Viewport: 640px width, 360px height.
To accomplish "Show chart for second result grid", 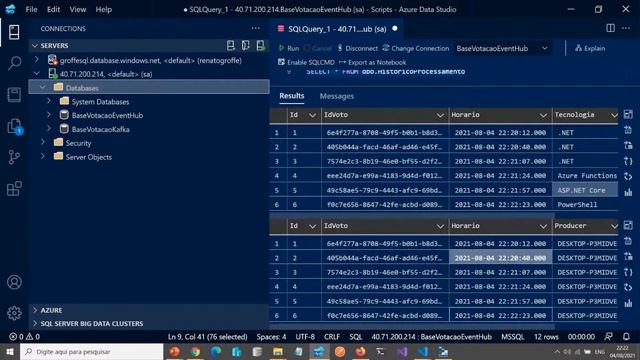I will tap(628, 303).
